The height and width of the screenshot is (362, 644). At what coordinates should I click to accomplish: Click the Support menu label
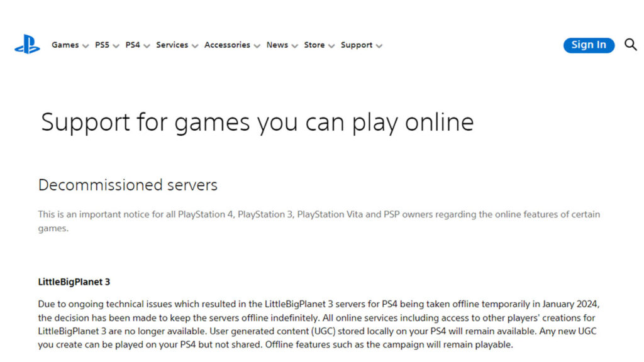click(x=357, y=45)
